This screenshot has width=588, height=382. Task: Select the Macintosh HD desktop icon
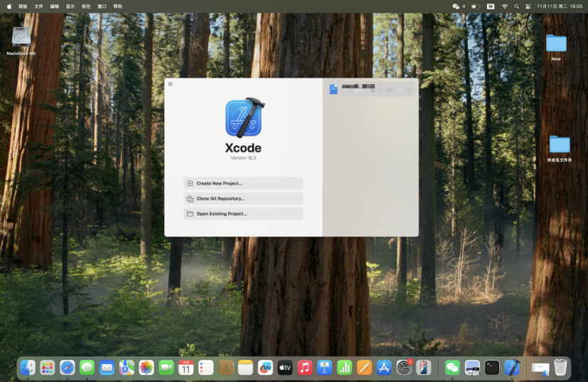tap(21, 41)
